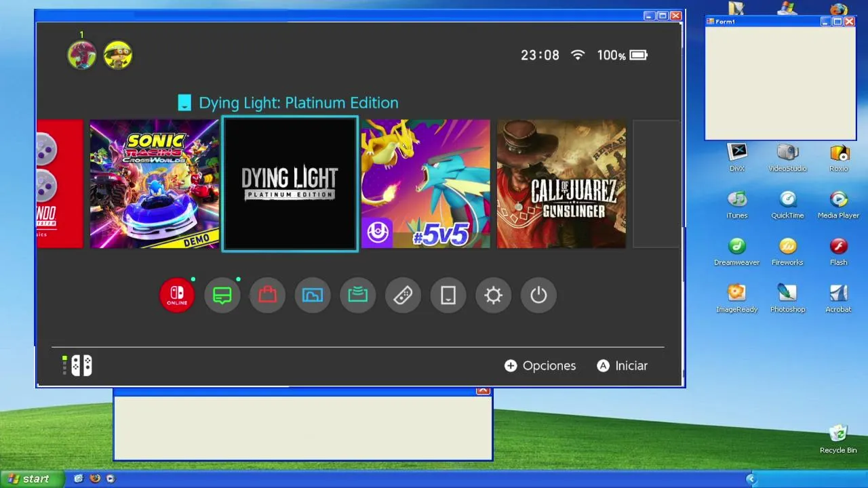Maximize the Switch home screen window
Image resolution: width=868 pixels, height=488 pixels.
(663, 16)
